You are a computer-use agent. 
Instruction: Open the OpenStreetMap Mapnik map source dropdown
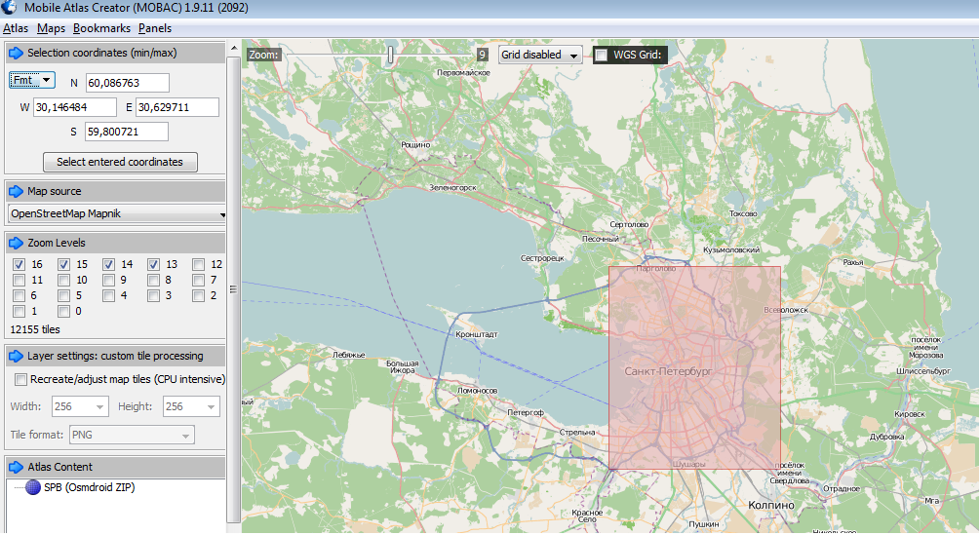(116, 213)
